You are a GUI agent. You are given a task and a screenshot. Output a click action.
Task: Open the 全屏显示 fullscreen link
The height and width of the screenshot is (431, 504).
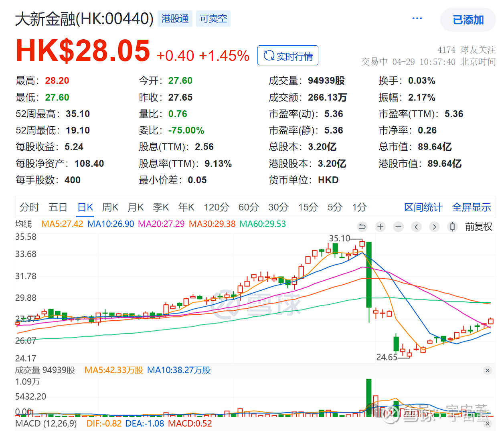click(472, 207)
